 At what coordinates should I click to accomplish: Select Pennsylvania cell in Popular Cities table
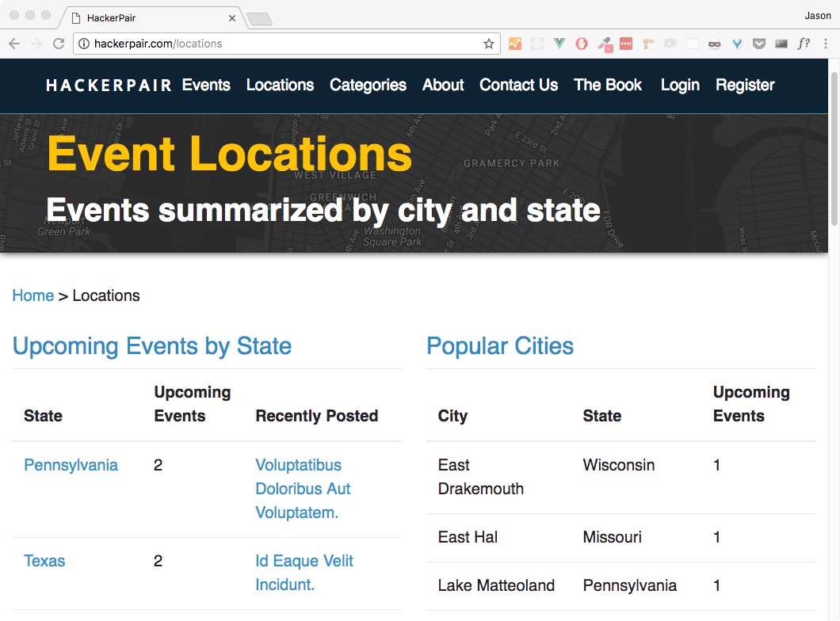(629, 585)
